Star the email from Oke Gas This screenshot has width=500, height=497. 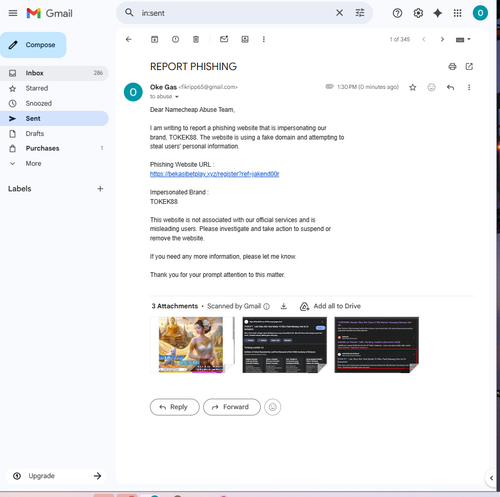[413, 87]
